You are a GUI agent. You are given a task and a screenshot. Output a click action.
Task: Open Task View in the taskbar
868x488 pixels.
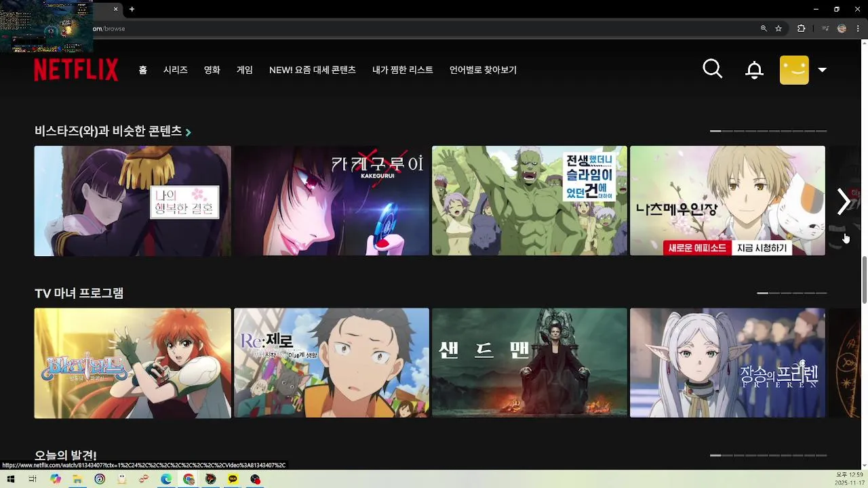click(33, 479)
